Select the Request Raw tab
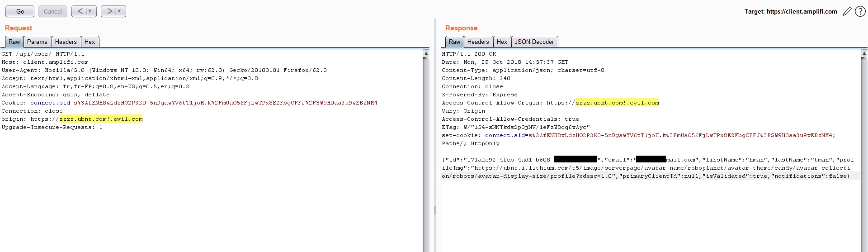 (14, 42)
